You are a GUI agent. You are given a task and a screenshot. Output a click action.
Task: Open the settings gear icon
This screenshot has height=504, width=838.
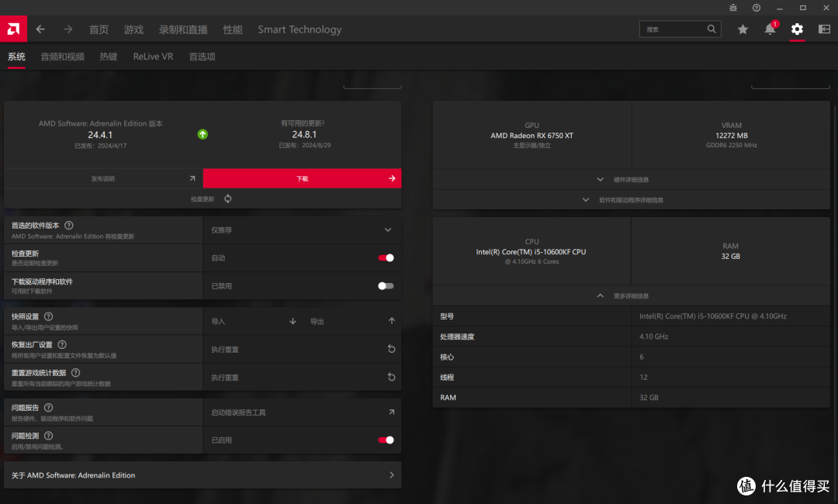[797, 29]
